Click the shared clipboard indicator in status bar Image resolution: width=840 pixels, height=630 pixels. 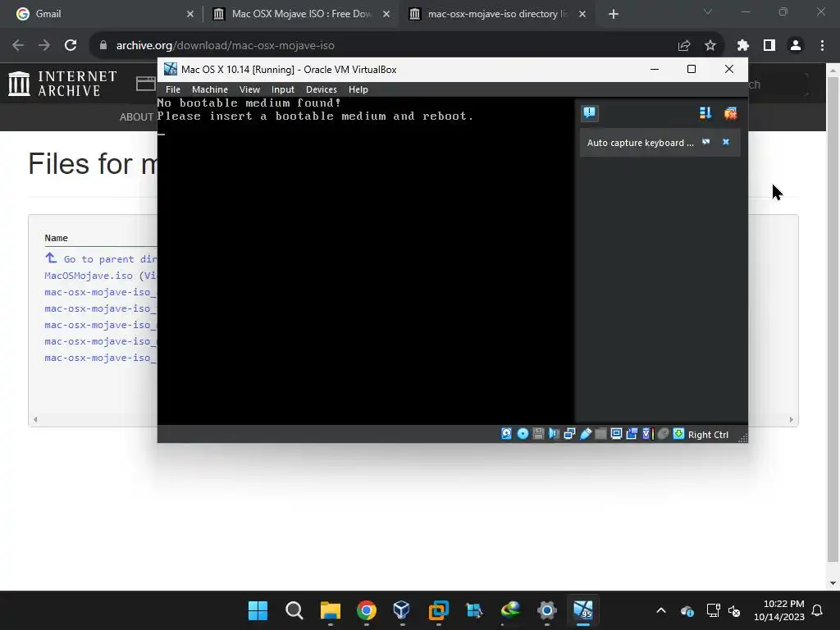tap(632, 434)
